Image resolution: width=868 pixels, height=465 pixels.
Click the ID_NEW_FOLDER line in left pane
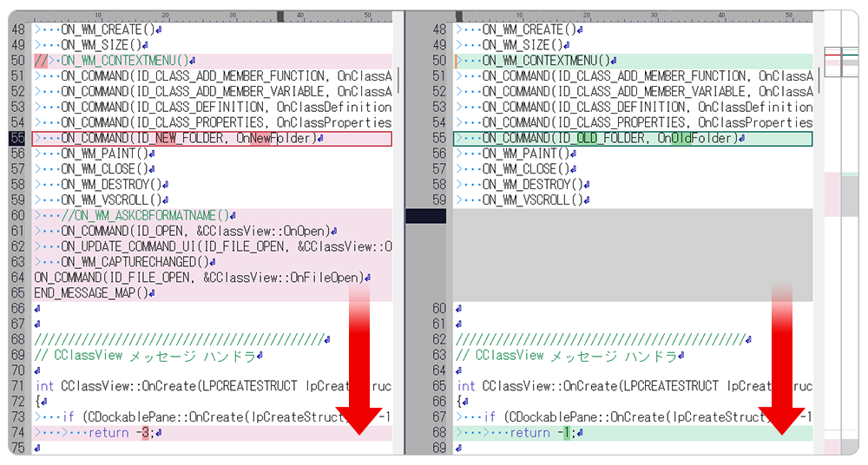point(189,138)
